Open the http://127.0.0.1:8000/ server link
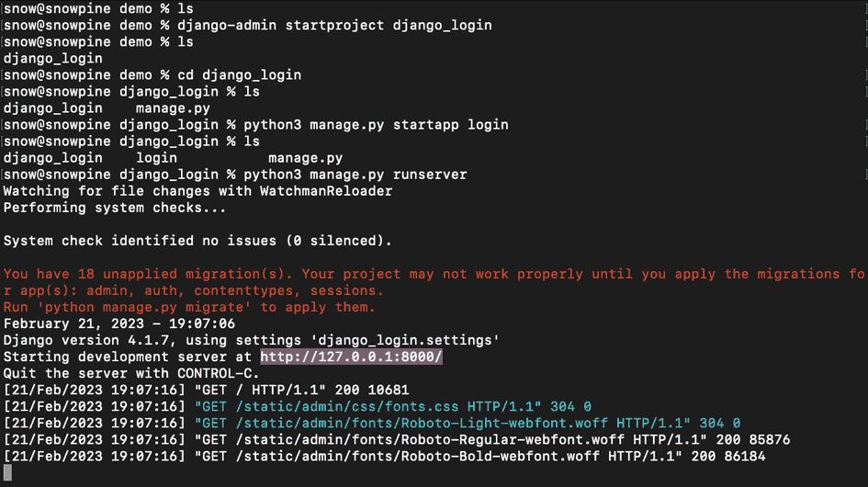 351,357
